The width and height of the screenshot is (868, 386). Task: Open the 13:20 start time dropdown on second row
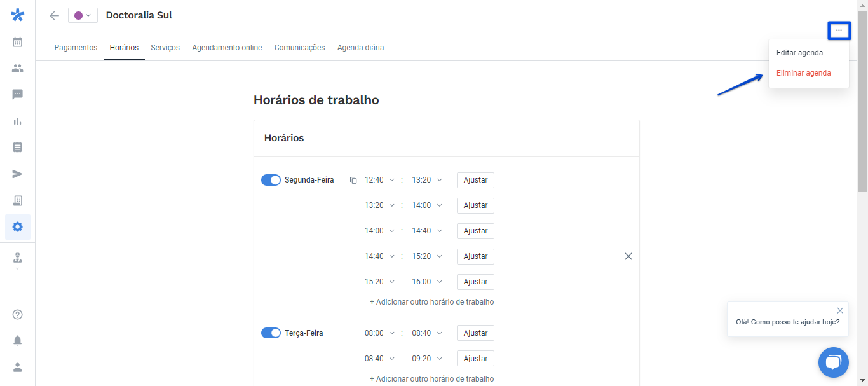tap(379, 205)
